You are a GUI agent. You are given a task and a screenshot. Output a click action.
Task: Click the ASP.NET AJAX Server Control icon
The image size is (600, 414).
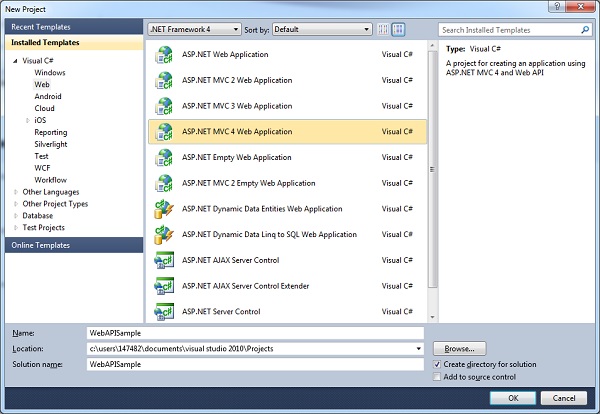tap(164, 260)
